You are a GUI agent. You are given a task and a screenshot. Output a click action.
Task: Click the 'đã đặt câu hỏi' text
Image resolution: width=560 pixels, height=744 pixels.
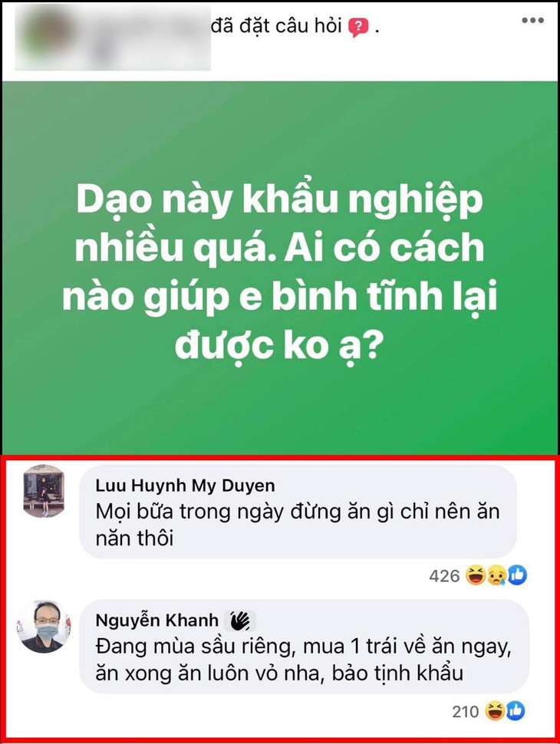[x=276, y=26]
